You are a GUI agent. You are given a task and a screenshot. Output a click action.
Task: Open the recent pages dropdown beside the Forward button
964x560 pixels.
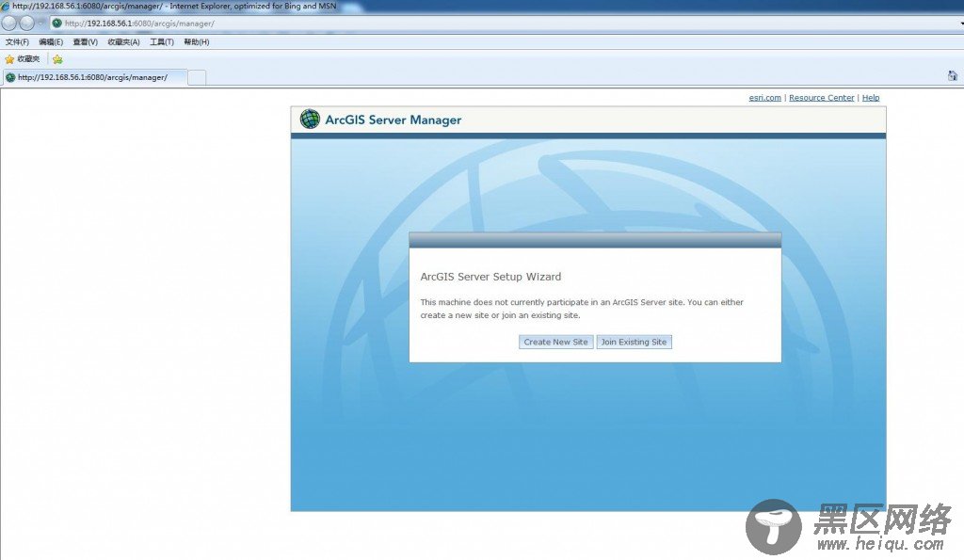click(41, 24)
